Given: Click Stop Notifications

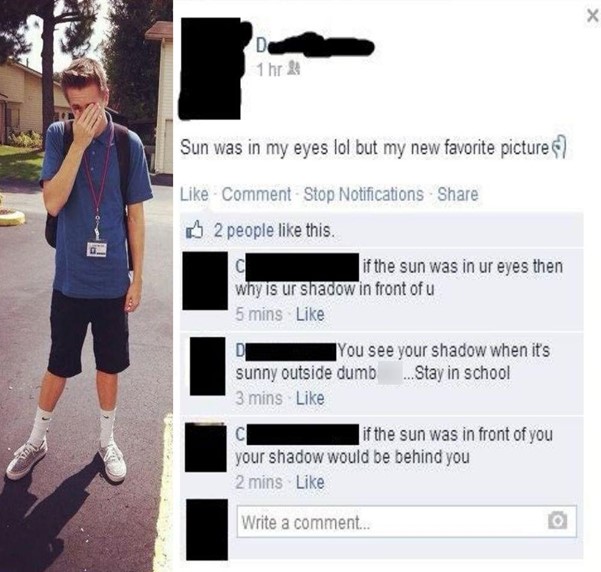Looking at the screenshot, I should pos(364,194).
